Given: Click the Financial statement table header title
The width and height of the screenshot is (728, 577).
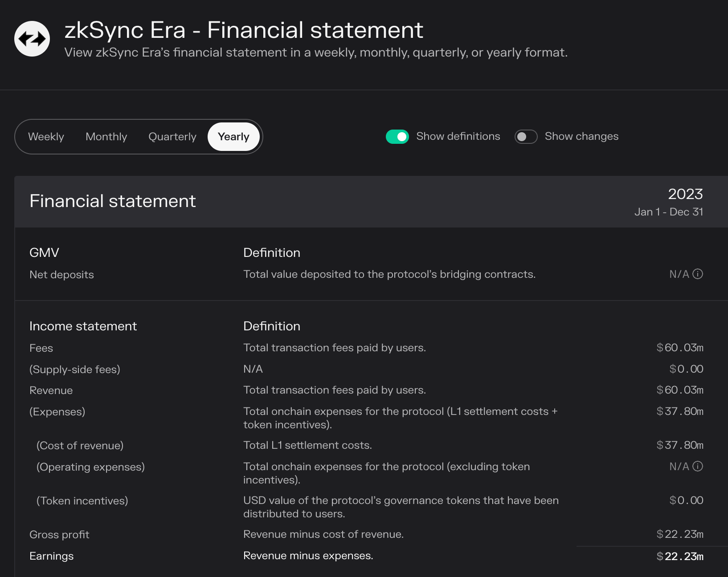Looking at the screenshot, I should coord(113,201).
